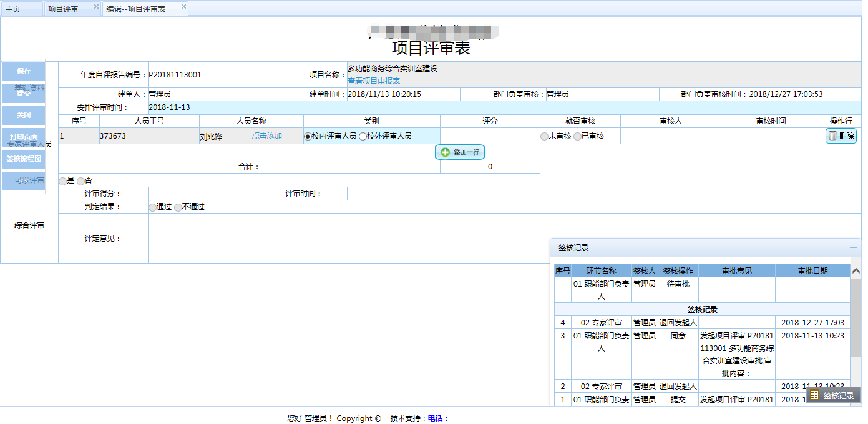Click the 待审批 status in 签核记录

coord(678,283)
